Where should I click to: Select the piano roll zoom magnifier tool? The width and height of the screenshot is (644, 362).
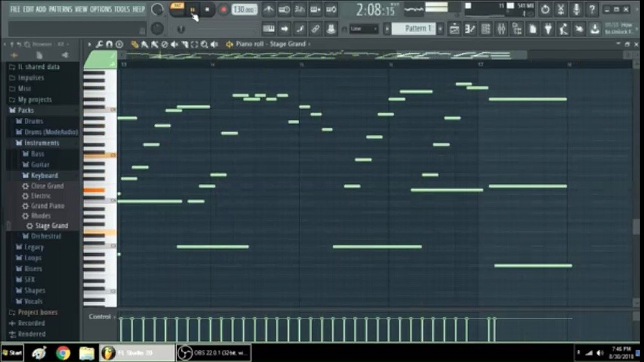point(204,44)
